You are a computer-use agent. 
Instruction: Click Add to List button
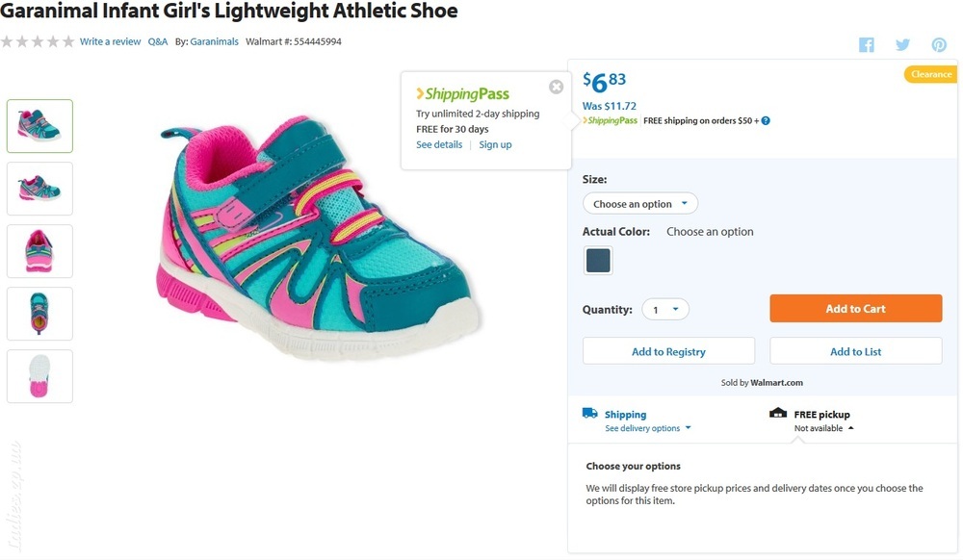[x=855, y=351]
